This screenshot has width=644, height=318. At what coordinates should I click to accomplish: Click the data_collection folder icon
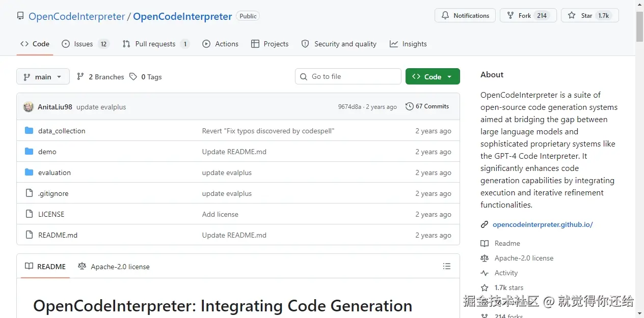tap(29, 131)
